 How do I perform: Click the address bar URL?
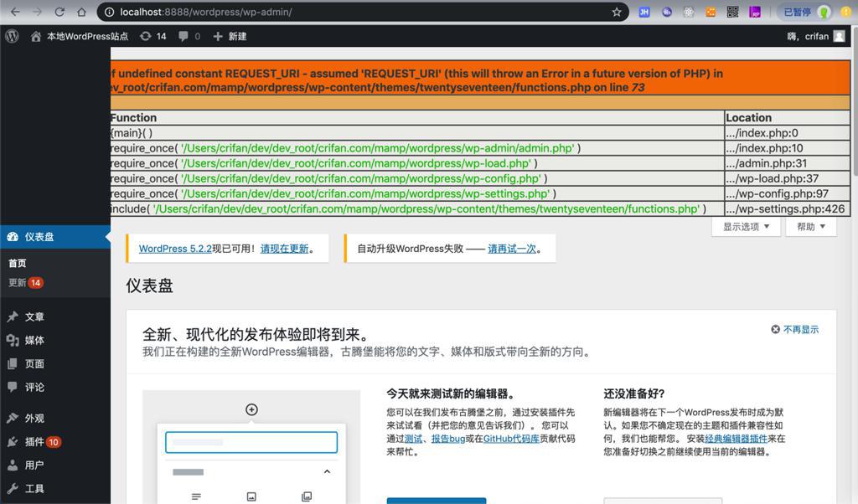206,12
